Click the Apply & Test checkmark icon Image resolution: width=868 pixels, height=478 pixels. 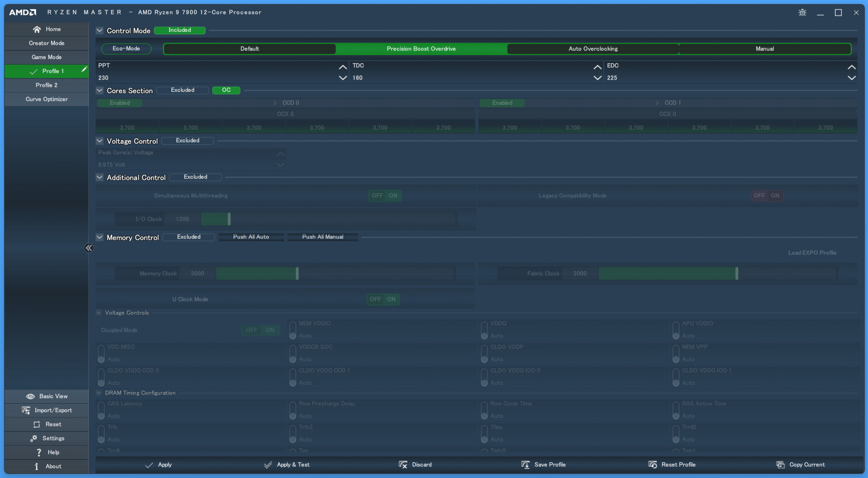(268, 465)
